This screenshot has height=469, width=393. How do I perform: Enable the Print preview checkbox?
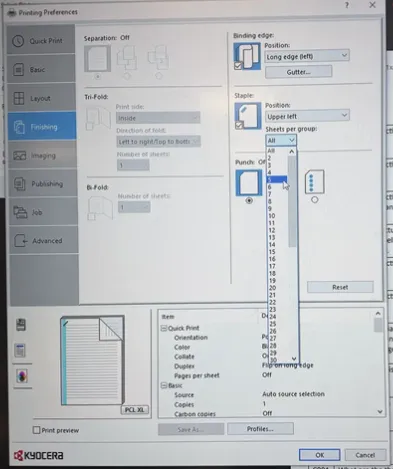click(x=36, y=430)
